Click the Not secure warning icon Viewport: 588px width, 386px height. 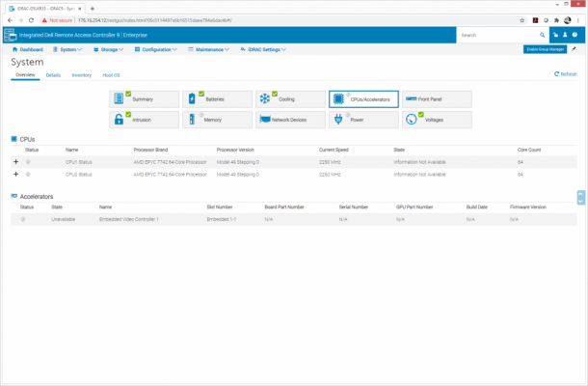[x=44, y=20]
